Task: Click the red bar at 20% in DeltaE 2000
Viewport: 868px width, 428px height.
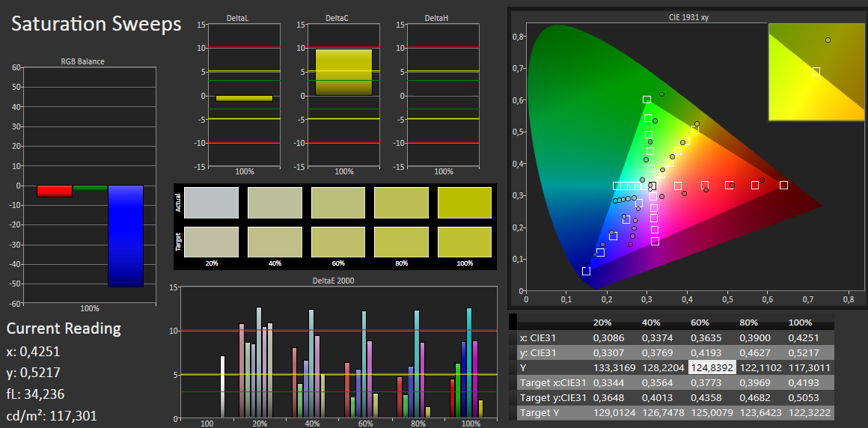Action: [x=242, y=371]
